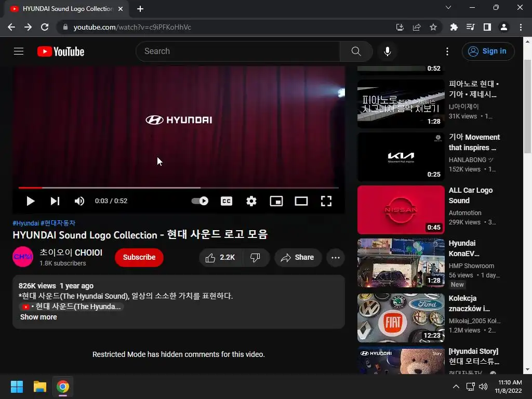Open clock showing 11:10 AM
The width and height of the screenshot is (532, 399).
click(x=508, y=387)
